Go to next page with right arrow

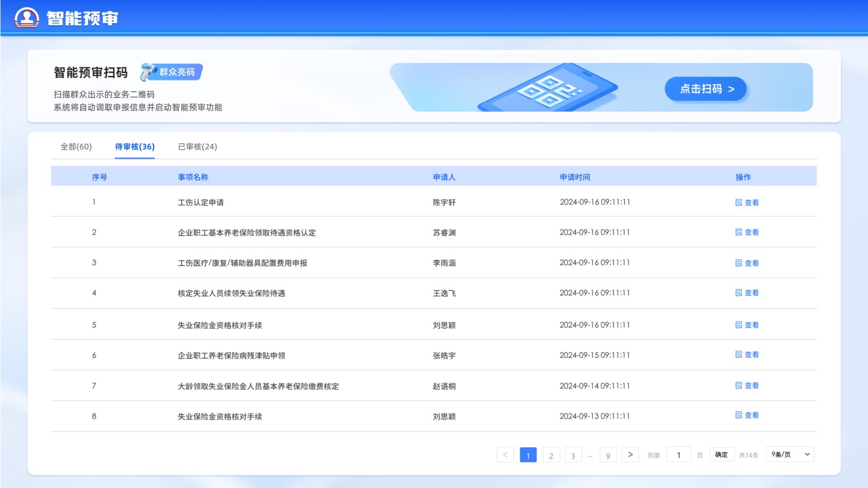630,454
